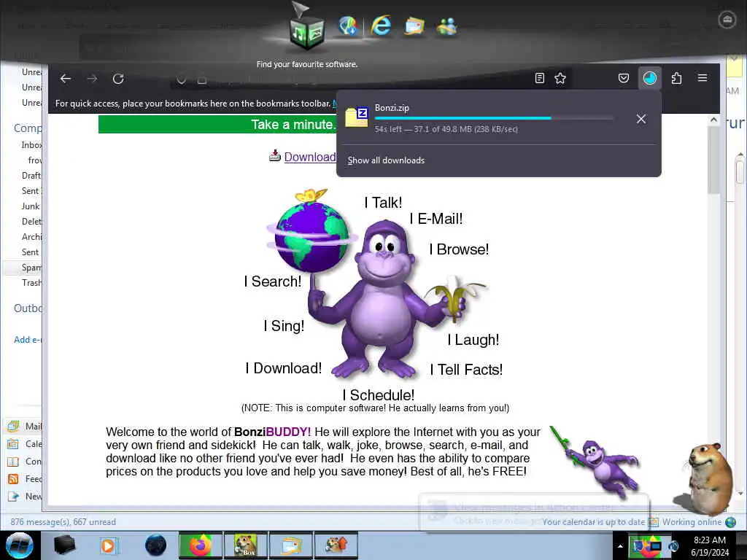Image resolution: width=747 pixels, height=560 pixels.
Task: Click the globe download dock icon
Action: click(x=348, y=26)
